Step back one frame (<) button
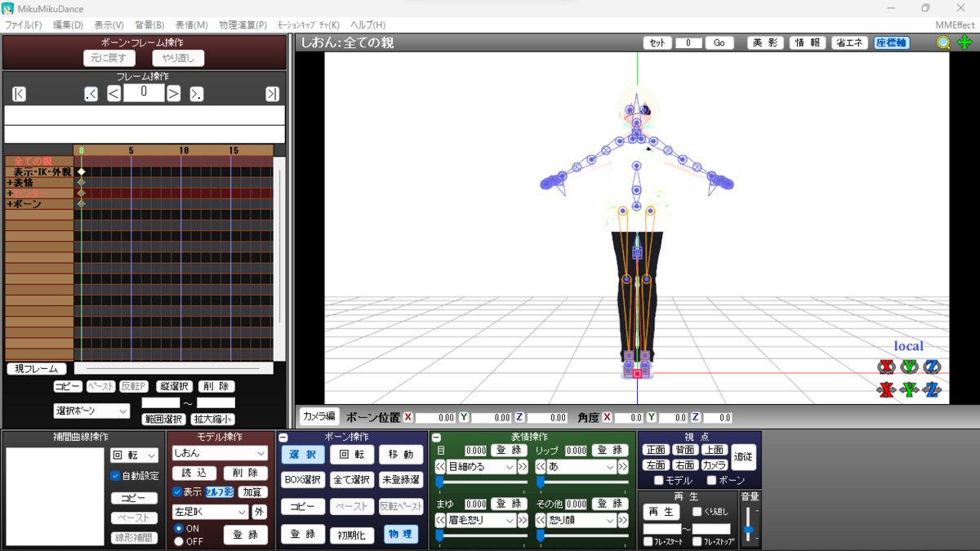 click(x=114, y=94)
